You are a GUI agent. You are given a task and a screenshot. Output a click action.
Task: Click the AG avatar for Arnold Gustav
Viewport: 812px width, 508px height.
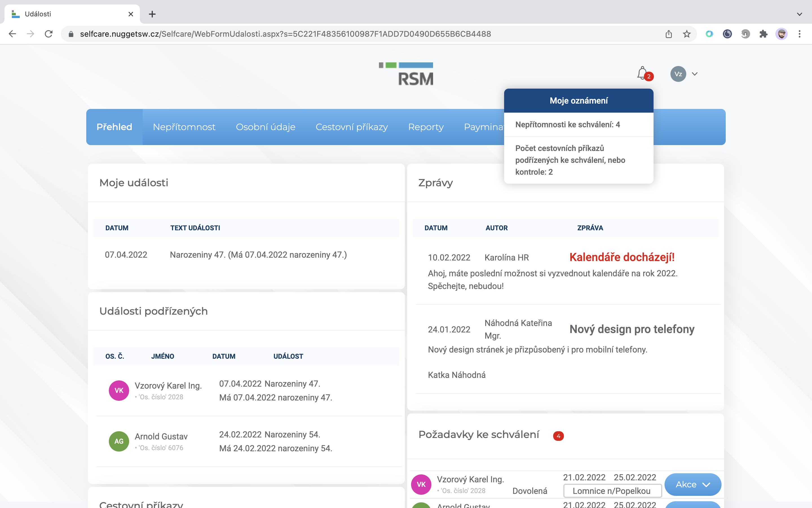point(119,441)
